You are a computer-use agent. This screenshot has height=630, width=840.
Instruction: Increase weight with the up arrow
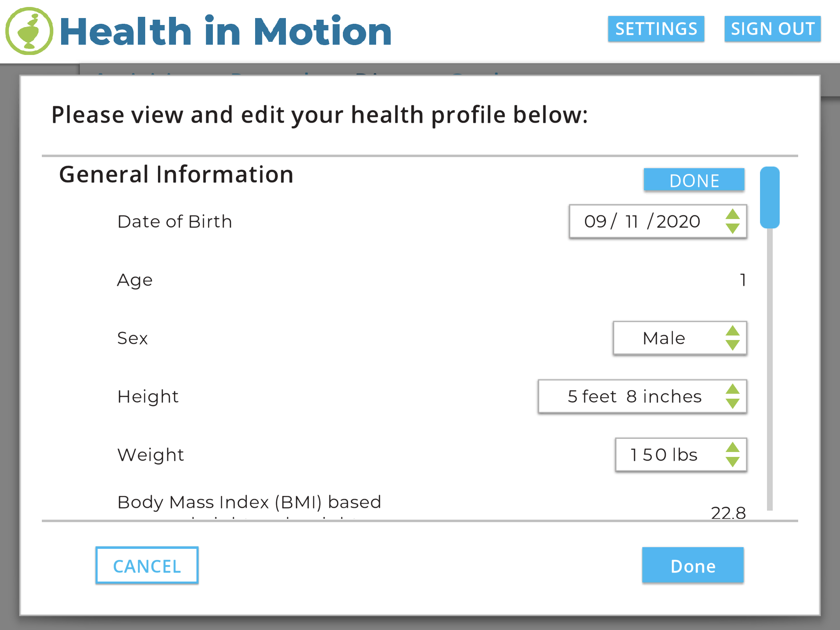pos(732,447)
